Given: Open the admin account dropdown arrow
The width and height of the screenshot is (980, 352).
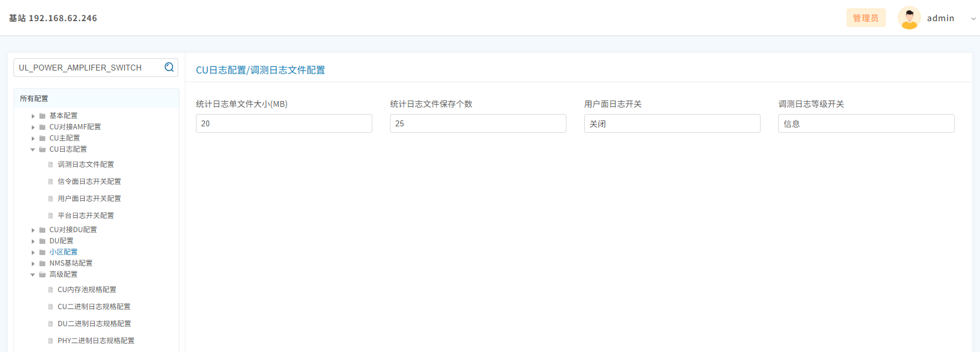Looking at the screenshot, I should 973,19.
